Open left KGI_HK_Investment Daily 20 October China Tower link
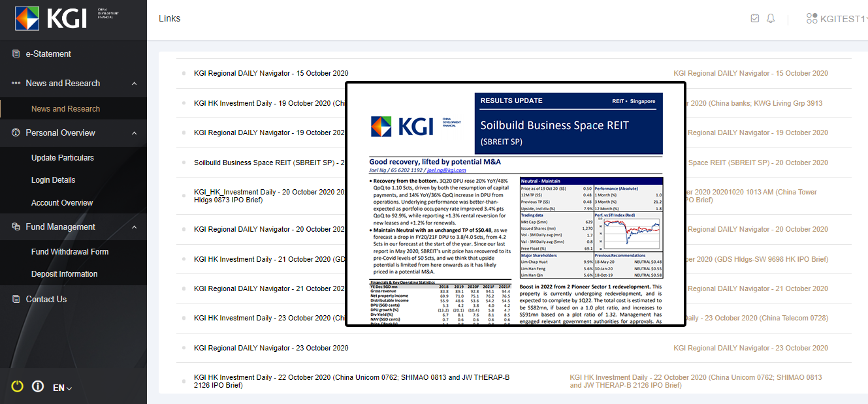This screenshot has width=868, height=404. (x=269, y=196)
